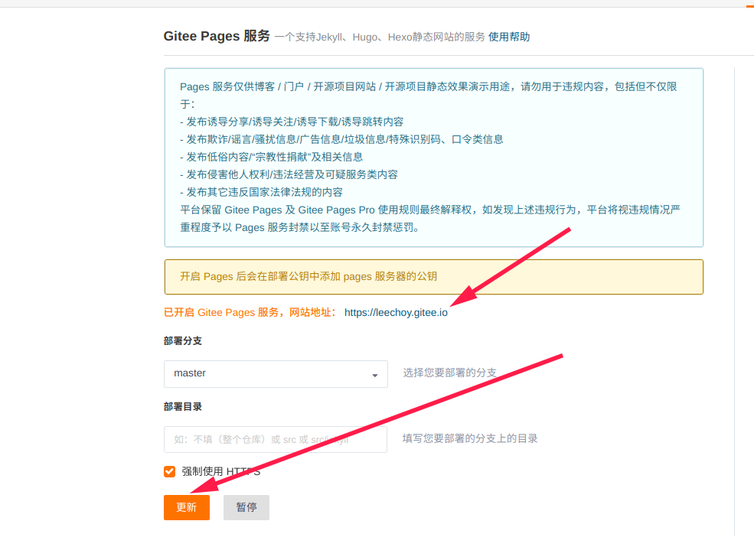
Task: Click the line 发布侵害他人权利/违法经营及可疑服务类内容
Action: coord(289,174)
